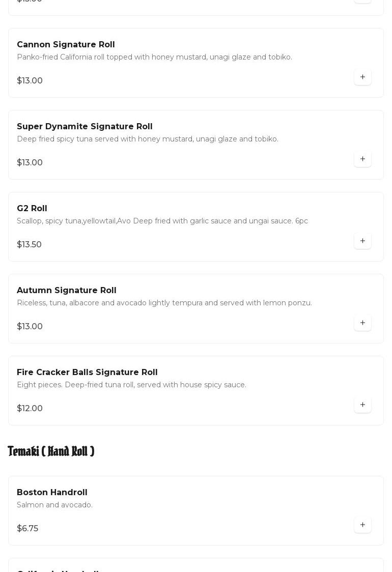The height and width of the screenshot is (572, 392).
Task: Open the Cannon Signature Roll title
Action: [66, 45]
